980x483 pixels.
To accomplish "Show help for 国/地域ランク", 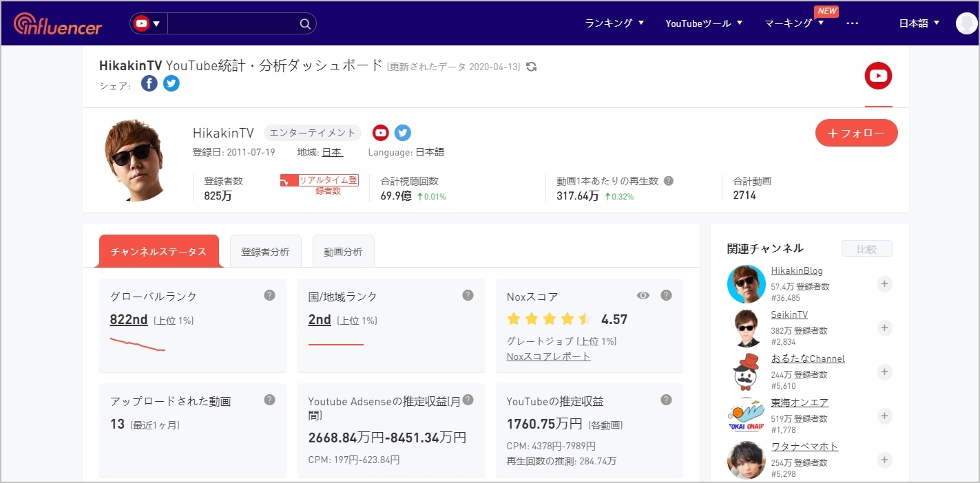I will click(x=468, y=295).
